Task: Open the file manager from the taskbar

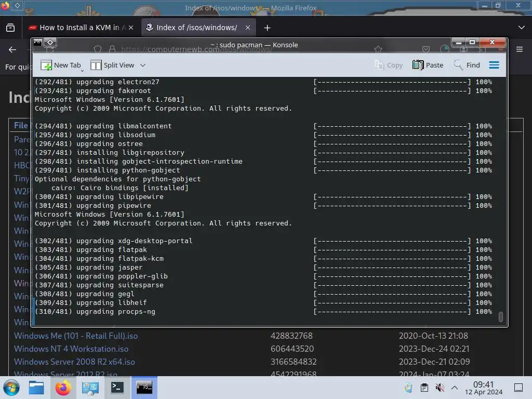Action: 36,388
